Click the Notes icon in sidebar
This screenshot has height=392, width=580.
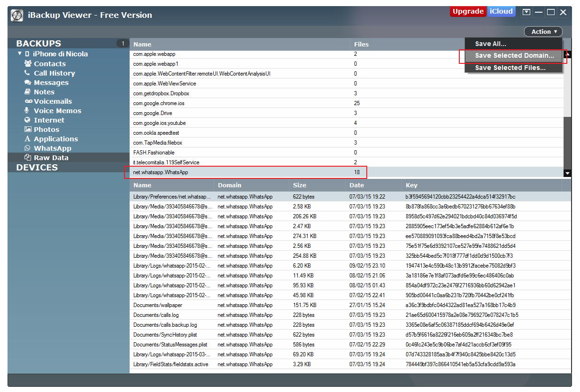click(28, 92)
